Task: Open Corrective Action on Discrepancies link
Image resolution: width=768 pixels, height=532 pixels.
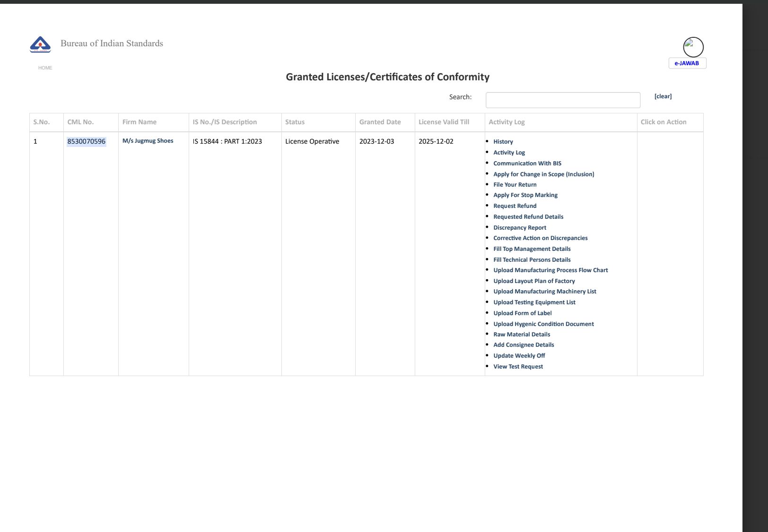Action: (x=541, y=238)
